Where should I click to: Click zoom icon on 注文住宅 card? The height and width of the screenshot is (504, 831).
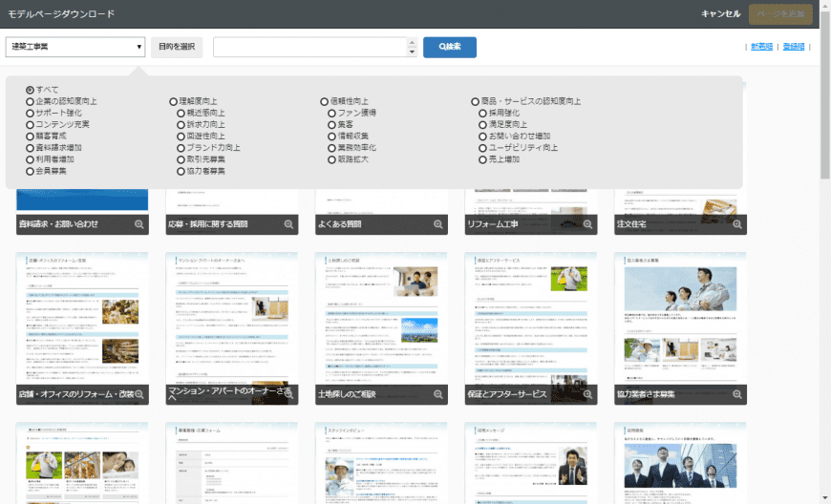(x=736, y=224)
